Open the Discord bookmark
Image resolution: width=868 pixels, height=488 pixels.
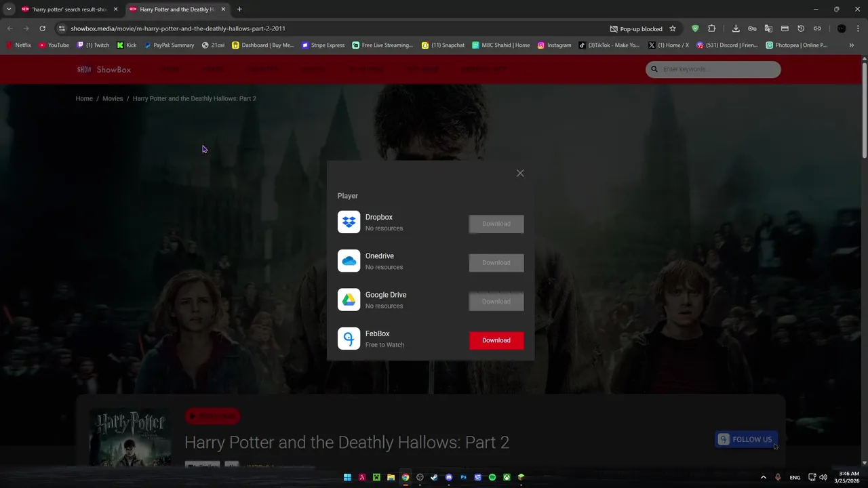(728, 45)
